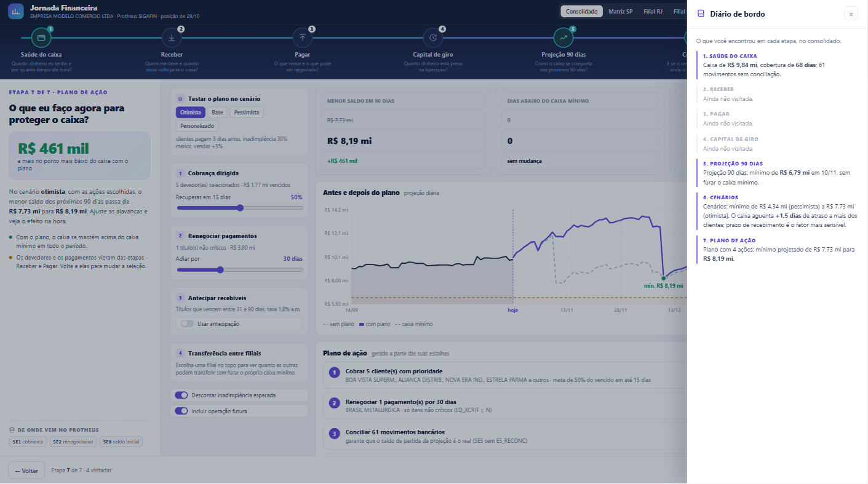The image size is (868, 484).
Task: Click the number 3 badge for Conciliar movimentos
Action: pos(334,434)
